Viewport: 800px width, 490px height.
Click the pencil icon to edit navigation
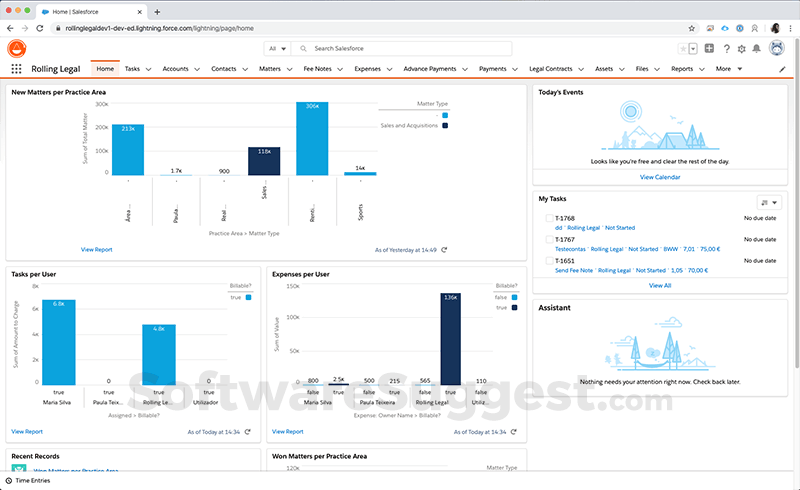pos(783,69)
